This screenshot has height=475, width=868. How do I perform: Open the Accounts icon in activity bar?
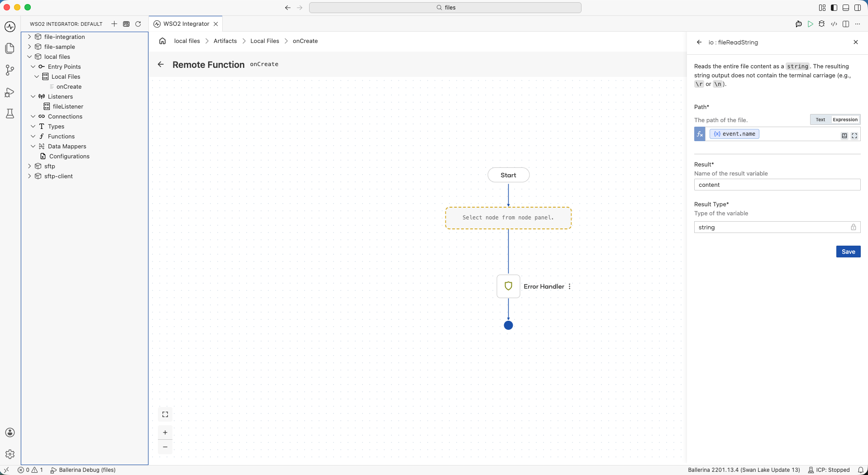pos(10,432)
